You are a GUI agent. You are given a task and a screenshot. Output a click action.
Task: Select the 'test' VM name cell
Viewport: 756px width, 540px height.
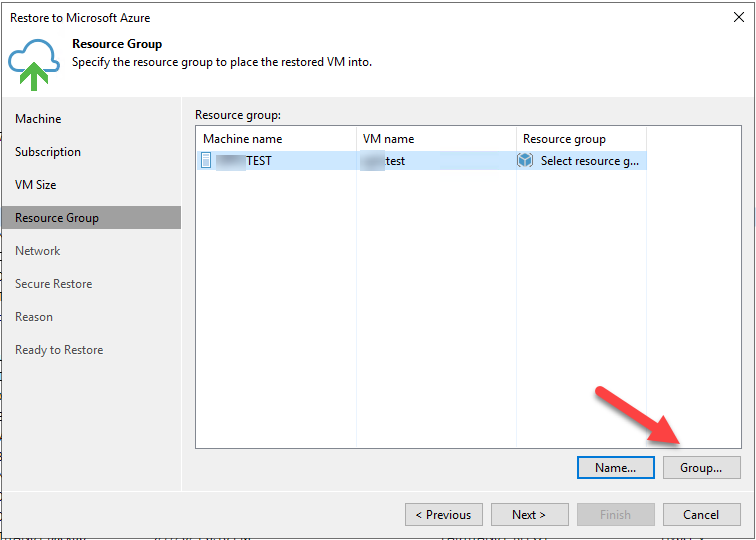[x=436, y=160]
